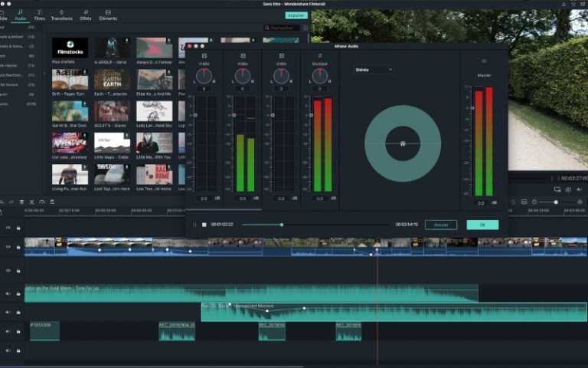588x368 pixels.
Task: Click the mixer playback progress slider
Action: (282, 225)
